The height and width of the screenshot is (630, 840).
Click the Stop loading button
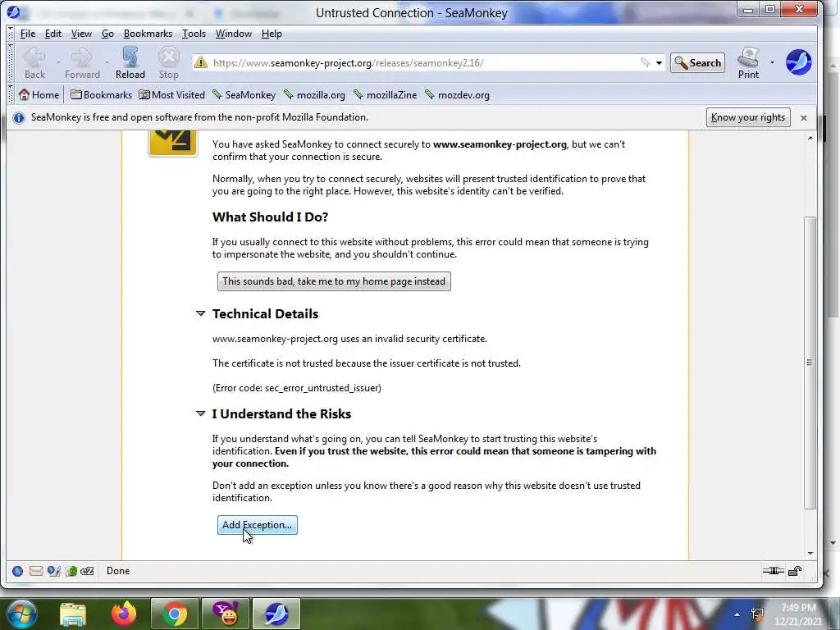point(168,63)
